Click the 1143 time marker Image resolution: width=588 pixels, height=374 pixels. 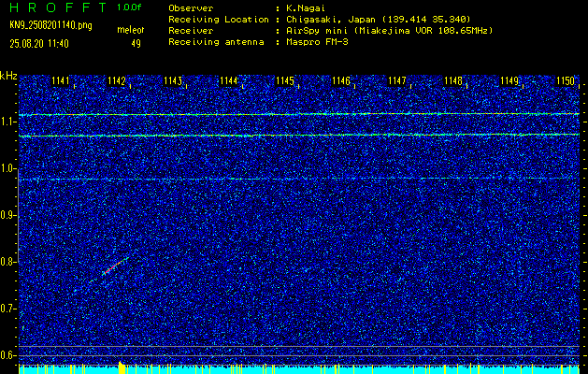(x=173, y=81)
